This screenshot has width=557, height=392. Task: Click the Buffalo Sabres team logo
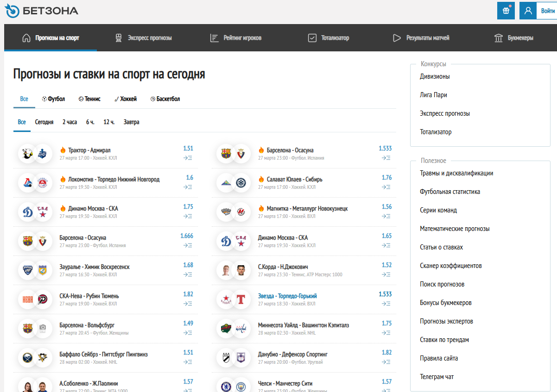(x=28, y=358)
